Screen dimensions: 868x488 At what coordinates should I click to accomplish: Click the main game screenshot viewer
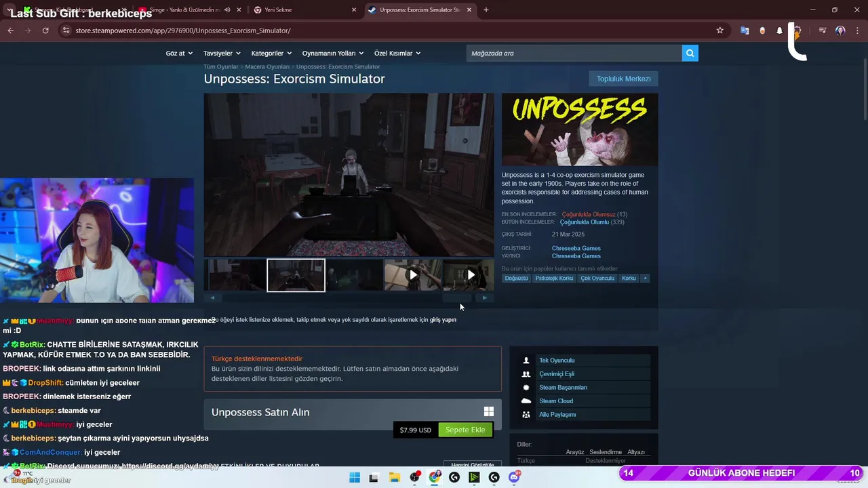[x=349, y=175]
